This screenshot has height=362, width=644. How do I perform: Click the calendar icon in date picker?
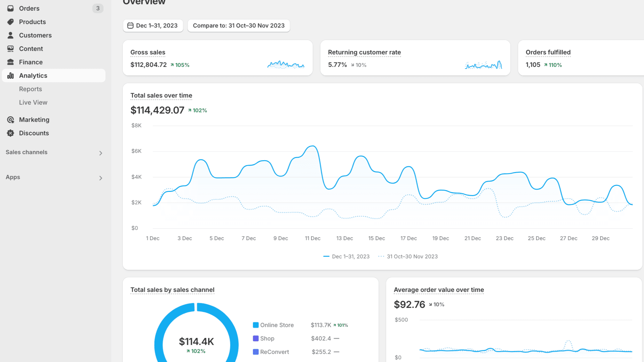coord(130,26)
